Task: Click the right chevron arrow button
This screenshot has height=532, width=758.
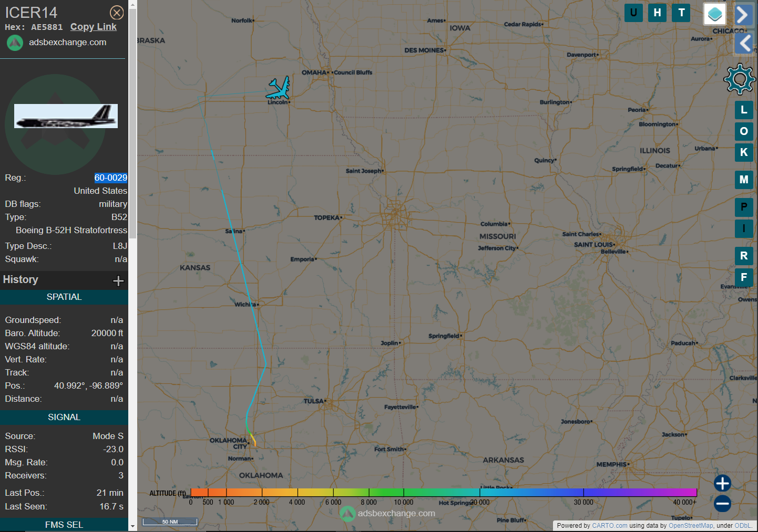Action: [x=743, y=15]
